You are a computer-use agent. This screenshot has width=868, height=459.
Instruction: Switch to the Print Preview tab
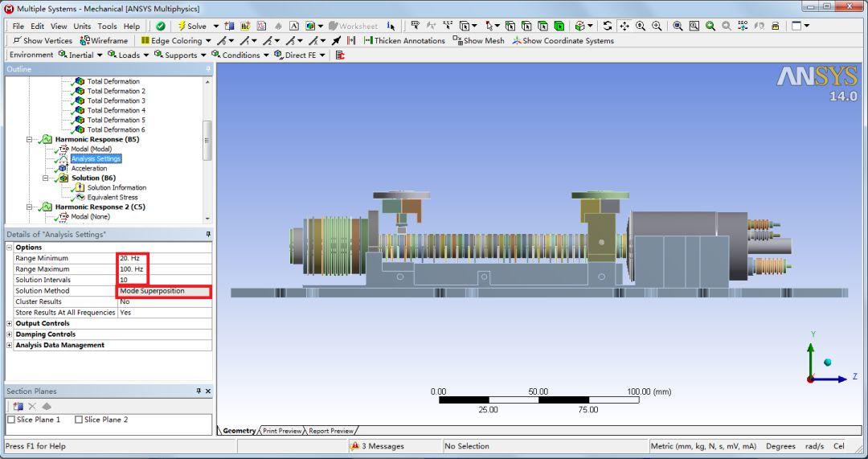[x=282, y=431]
